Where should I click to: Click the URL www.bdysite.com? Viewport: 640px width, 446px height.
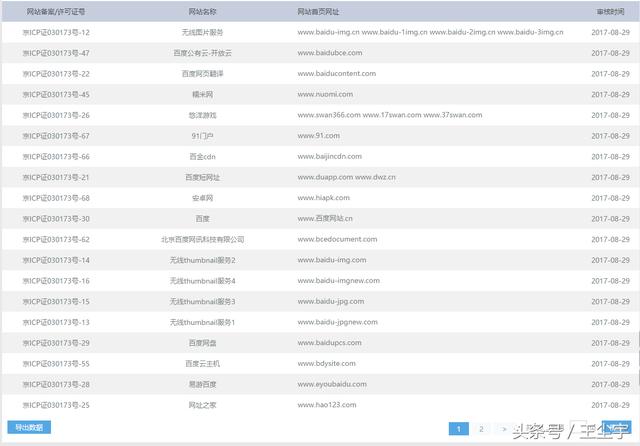click(x=327, y=363)
